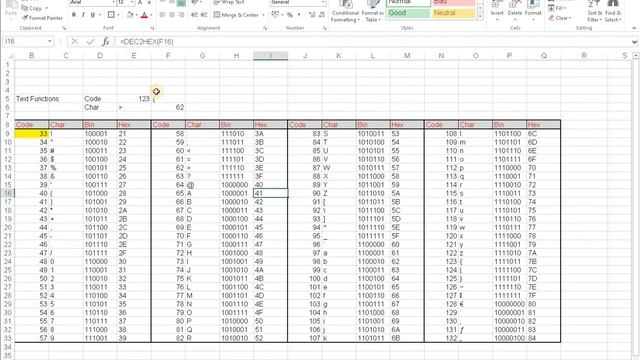Select column R header
This screenshot has width=640, height=360.
(x=584, y=56)
